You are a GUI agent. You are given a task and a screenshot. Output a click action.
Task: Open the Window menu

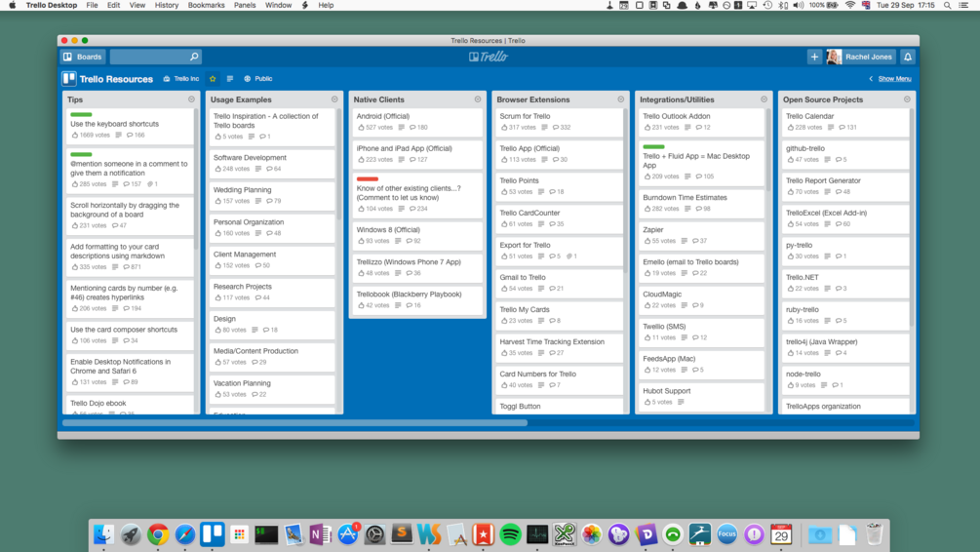[x=278, y=5]
